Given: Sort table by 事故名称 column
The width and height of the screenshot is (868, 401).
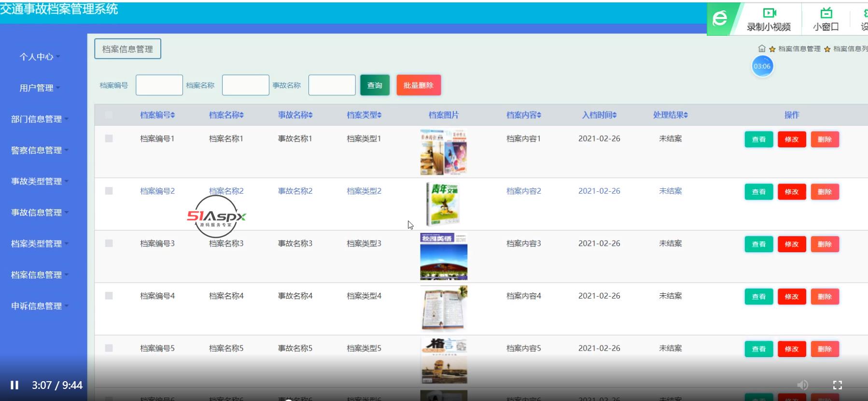Looking at the screenshot, I should pos(295,115).
